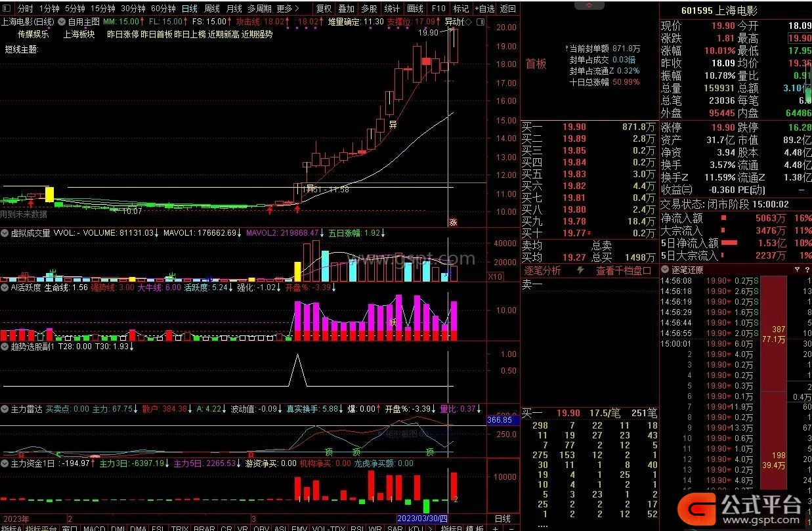
Task: Choose the SAR indicator tab
Action: [394, 527]
